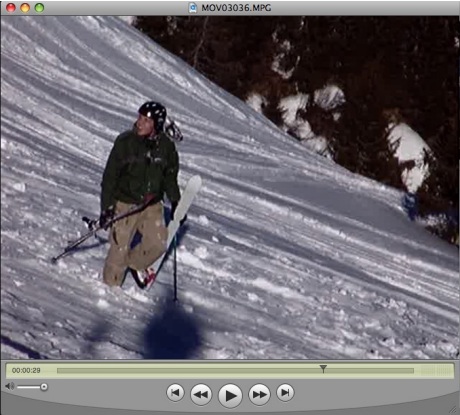Click the resize grip in the window corner
The height and width of the screenshot is (415, 460).
coord(453,409)
